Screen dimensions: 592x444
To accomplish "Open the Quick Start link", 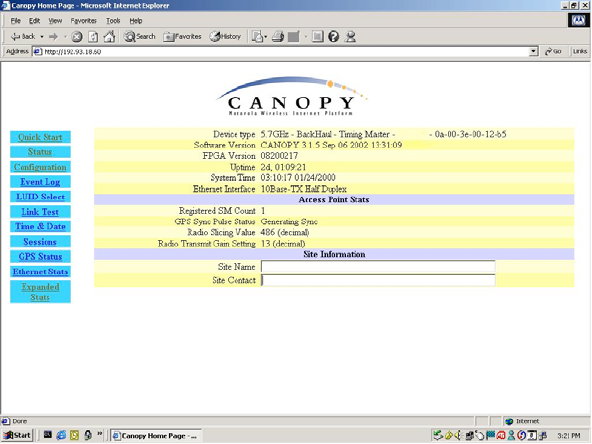I will (40, 137).
